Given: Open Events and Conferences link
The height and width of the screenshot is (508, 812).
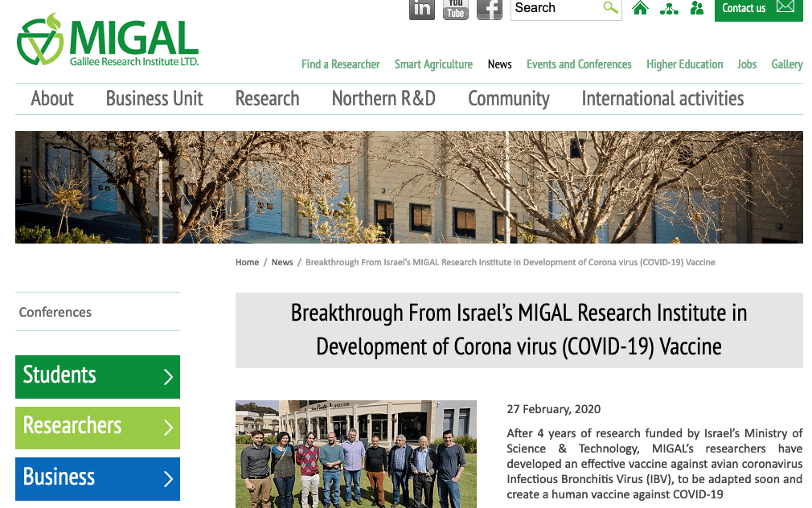Looking at the screenshot, I should pyautogui.click(x=579, y=64).
